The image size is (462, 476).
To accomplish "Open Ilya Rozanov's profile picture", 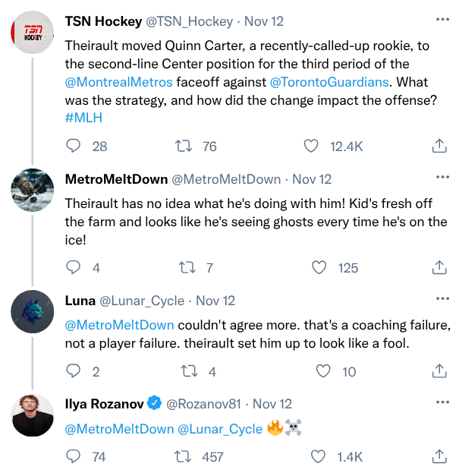I will tap(32, 415).
